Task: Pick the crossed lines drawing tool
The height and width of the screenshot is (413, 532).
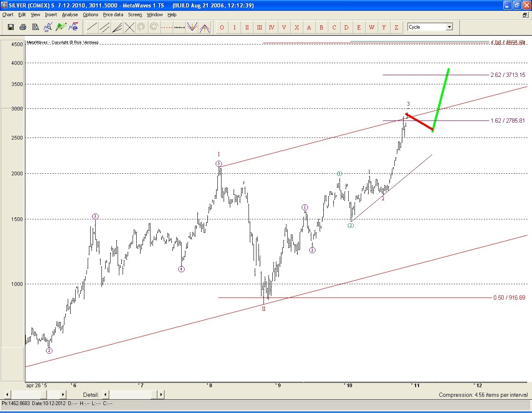Action: coord(129,27)
